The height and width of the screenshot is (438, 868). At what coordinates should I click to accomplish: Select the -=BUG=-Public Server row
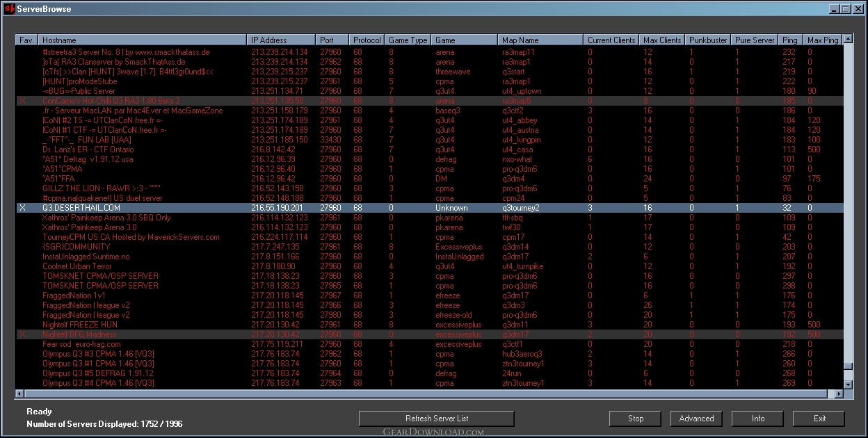point(429,91)
